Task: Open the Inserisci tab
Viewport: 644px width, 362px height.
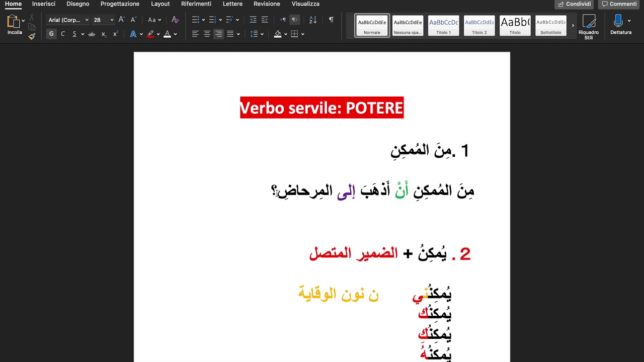Action: coord(44,4)
